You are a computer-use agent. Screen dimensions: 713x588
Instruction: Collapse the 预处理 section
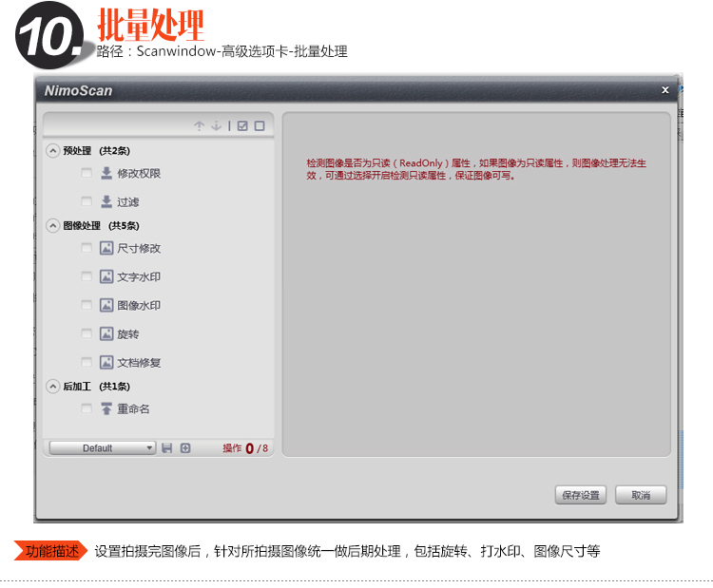(52, 151)
